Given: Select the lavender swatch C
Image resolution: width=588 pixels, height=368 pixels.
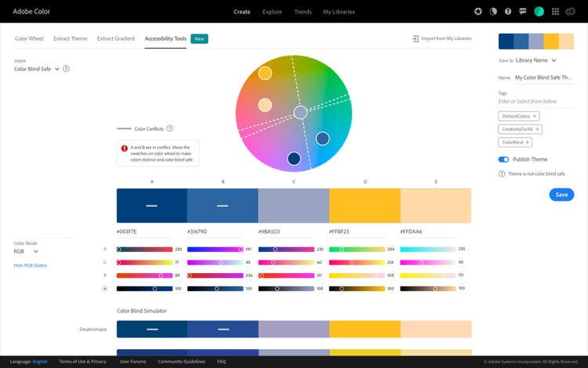Looking at the screenshot, I should [x=294, y=206].
